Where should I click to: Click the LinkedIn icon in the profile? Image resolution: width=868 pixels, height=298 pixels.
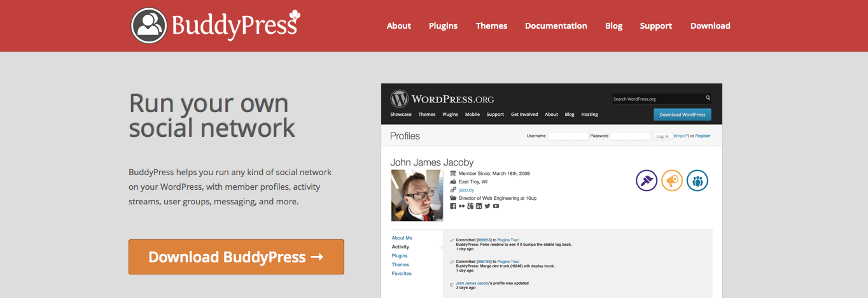coord(479,206)
